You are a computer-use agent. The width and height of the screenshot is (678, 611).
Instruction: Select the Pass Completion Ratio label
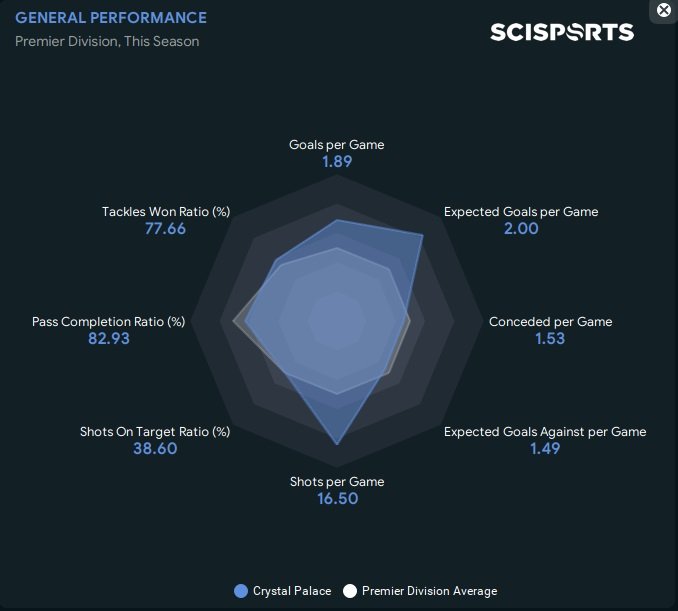pos(108,322)
